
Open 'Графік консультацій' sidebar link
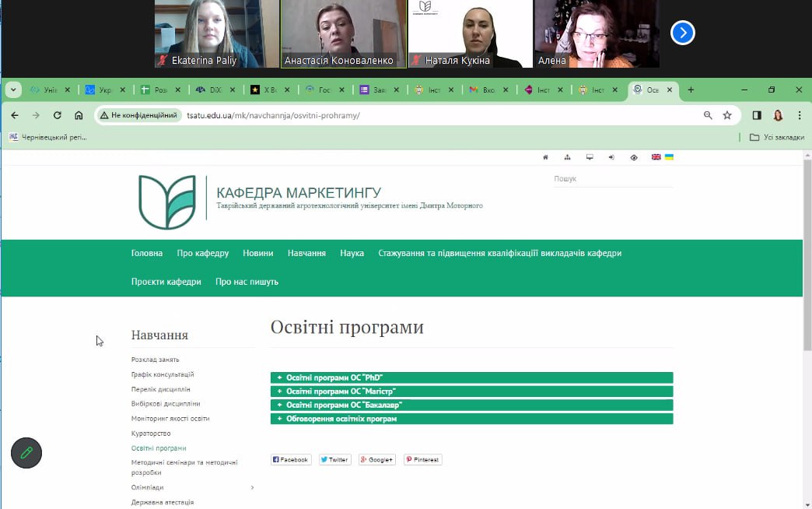(163, 374)
